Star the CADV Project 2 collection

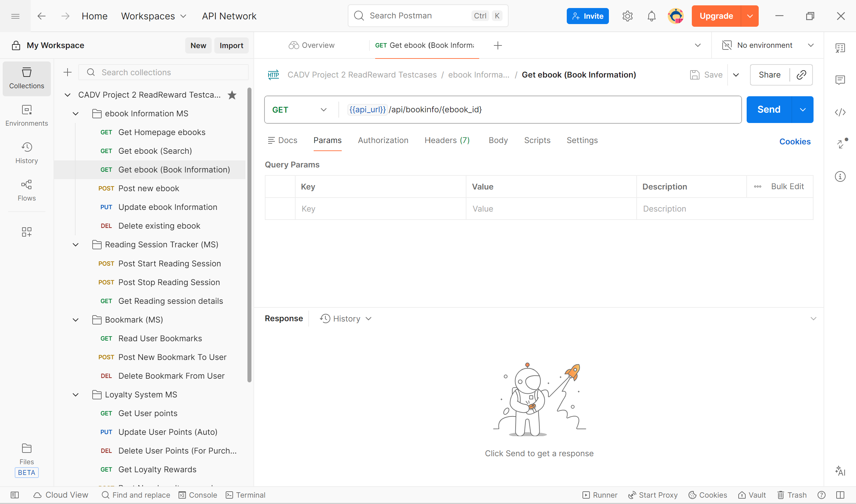tap(232, 95)
